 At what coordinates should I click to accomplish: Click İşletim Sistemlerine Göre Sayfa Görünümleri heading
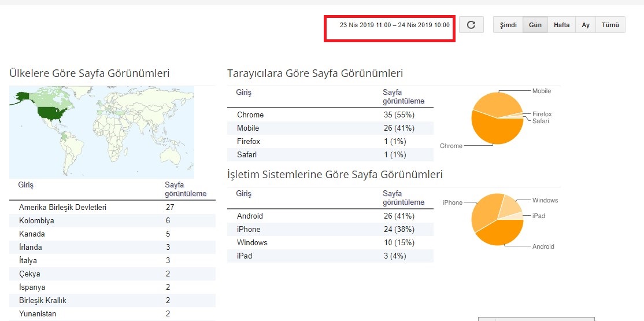click(x=335, y=175)
